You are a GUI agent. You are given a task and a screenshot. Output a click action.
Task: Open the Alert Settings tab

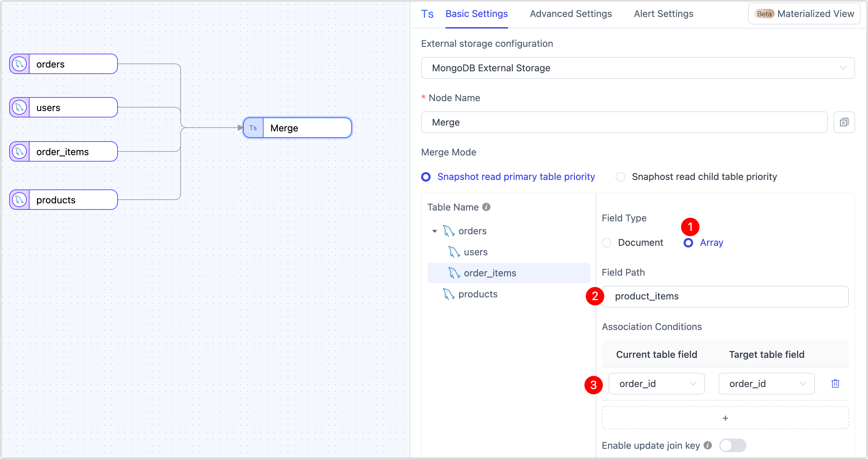(x=663, y=14)
